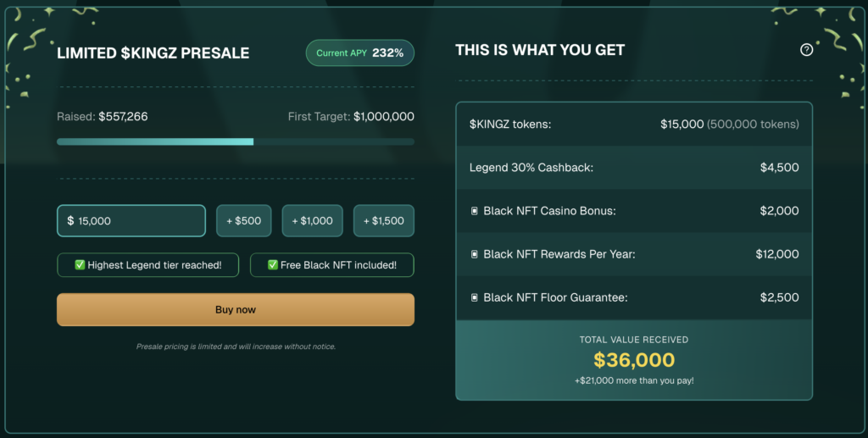Click the Current APY 232% badge

360,53
